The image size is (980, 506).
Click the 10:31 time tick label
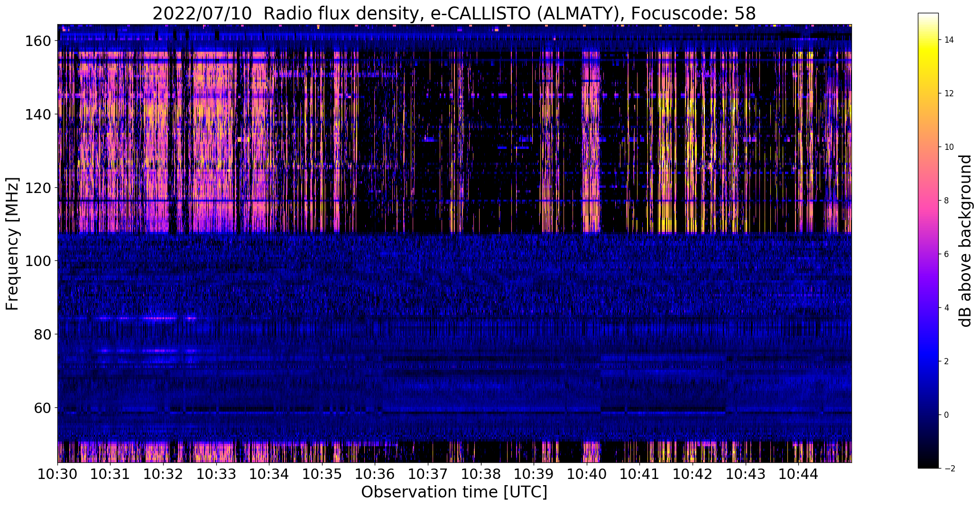click(x=111, y=473)
